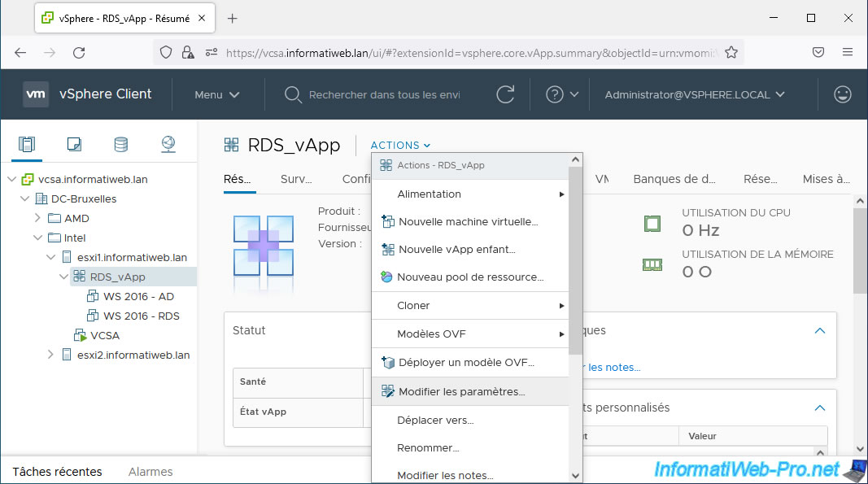Close the vSphere RDS_vApp browser tab
Viewport: 868px width, 484px height.
[x=202, y=18]
